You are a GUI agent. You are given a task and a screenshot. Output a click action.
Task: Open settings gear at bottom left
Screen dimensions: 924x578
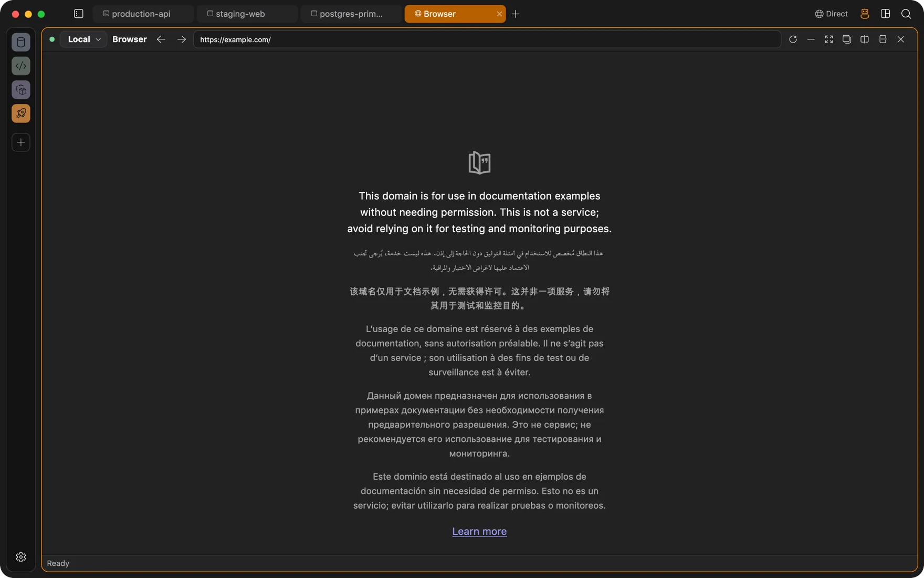21,557
